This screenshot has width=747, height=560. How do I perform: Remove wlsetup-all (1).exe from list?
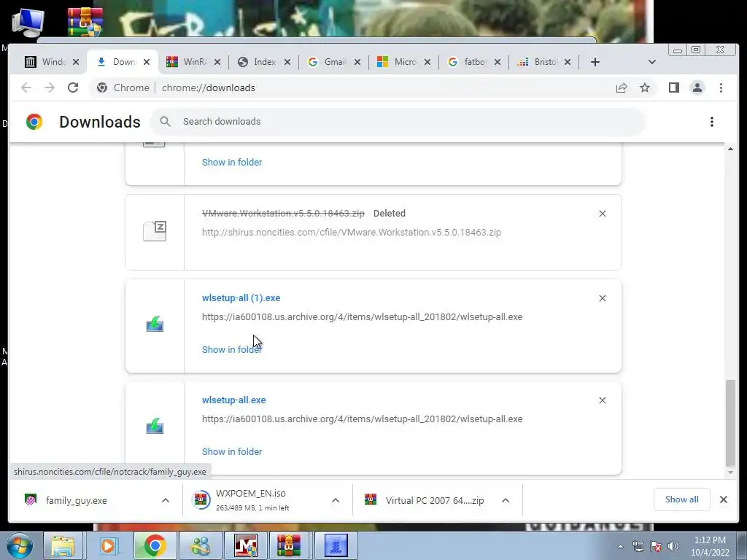(x=602, y=298)
